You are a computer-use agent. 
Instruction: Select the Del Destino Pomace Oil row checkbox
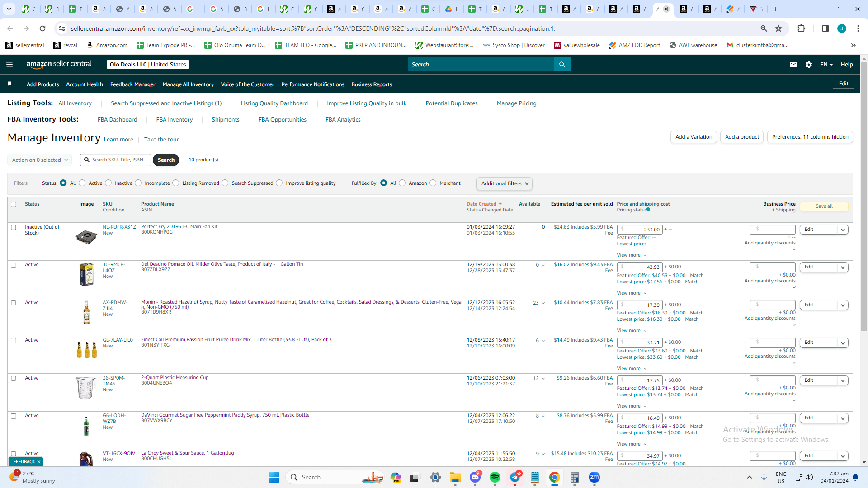[x=14, y=265]
